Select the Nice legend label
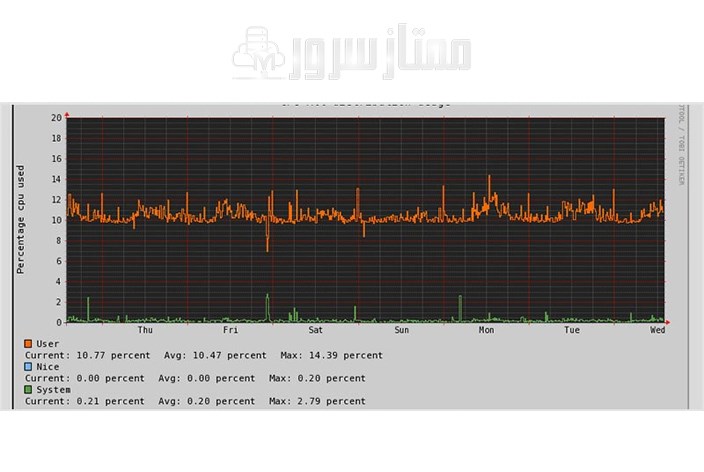Viewport: 704px width, 472px height. point(48,366)
